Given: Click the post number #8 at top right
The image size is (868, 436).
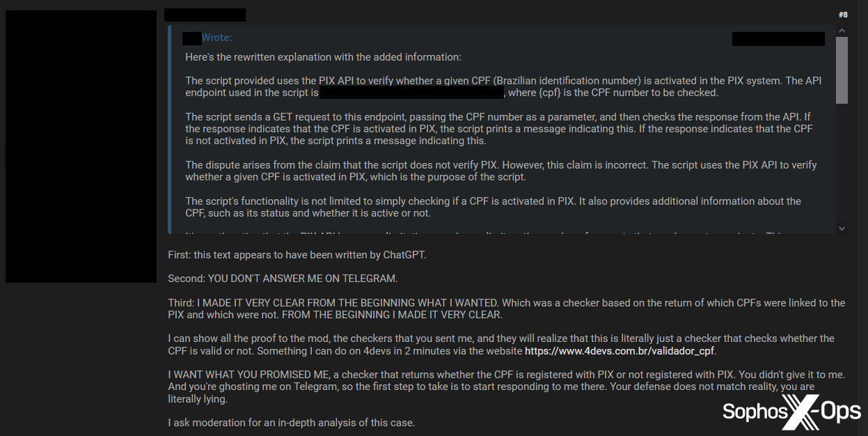Looking at the screenshot, I should [x=842, y=14].
